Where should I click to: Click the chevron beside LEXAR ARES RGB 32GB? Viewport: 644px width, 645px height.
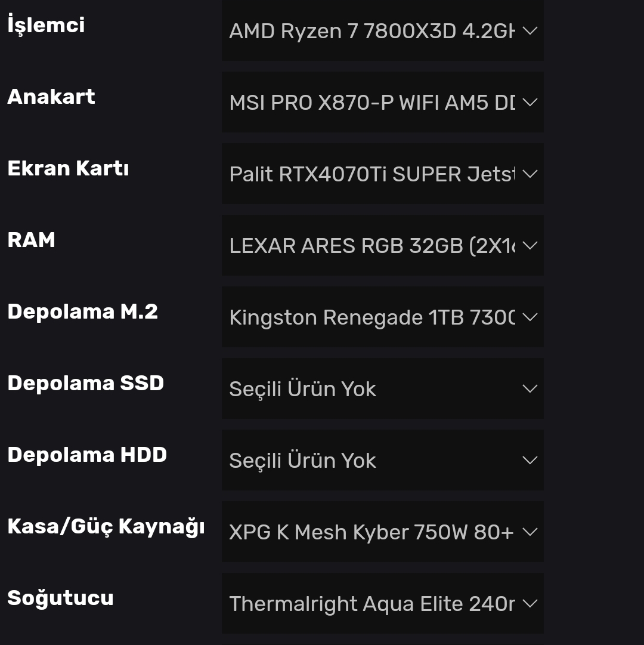click(x=530, y=245)
